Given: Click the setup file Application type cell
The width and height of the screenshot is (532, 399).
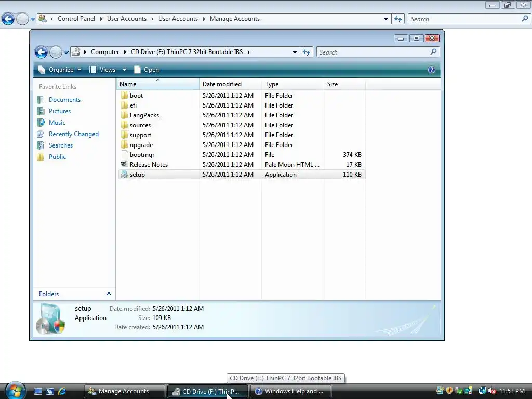Looking at the screenshot, I should [281, 175].
